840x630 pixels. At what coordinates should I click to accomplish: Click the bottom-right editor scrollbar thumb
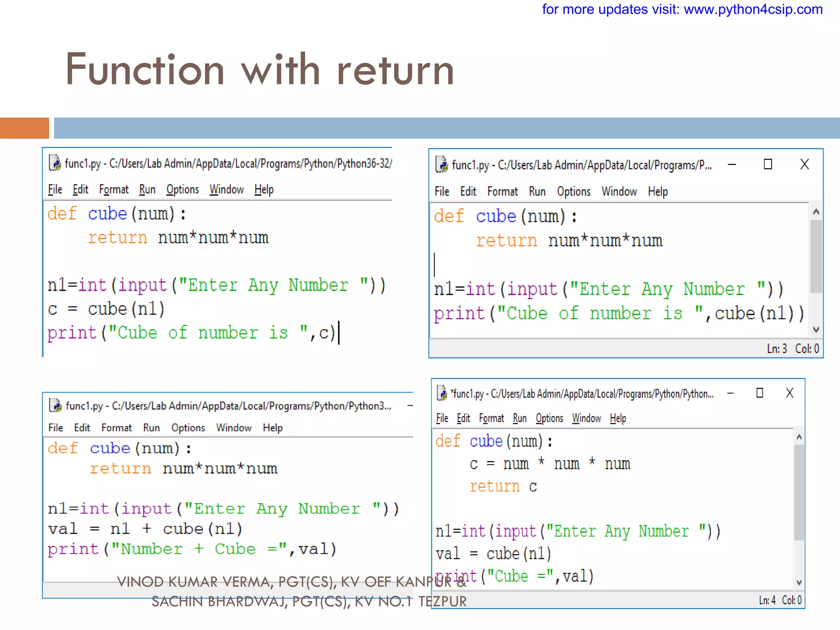799,492
